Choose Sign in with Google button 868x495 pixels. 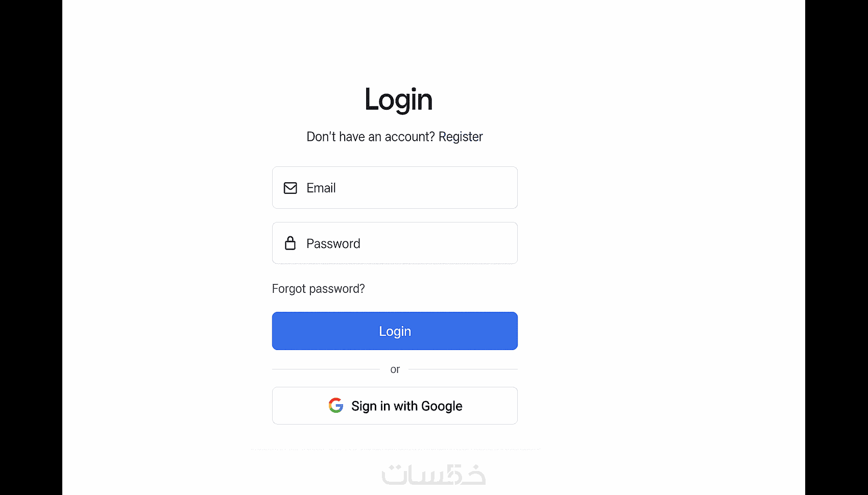coord(395,406)
